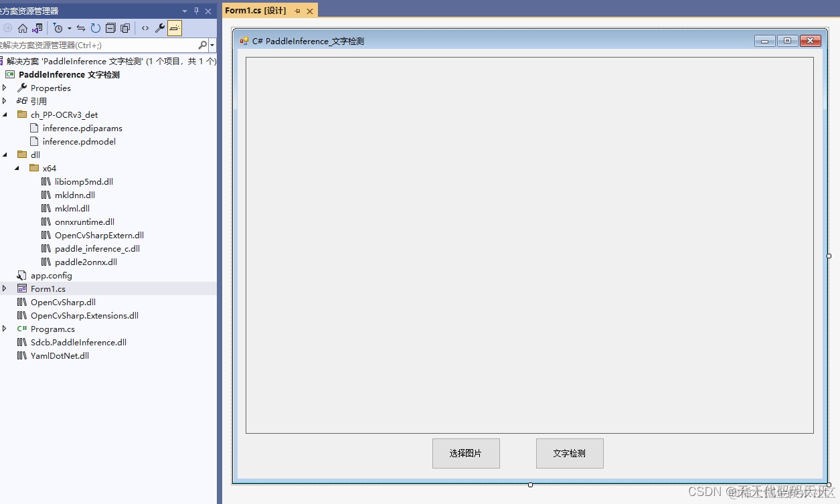Select mklml.dll in the tree

point(72,208)
